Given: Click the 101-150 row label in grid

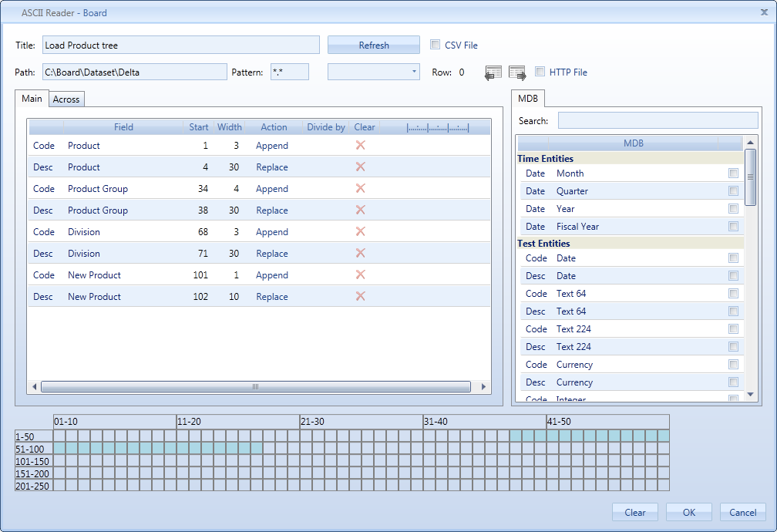Looking at the screenshot, I should tap(32, 462).
